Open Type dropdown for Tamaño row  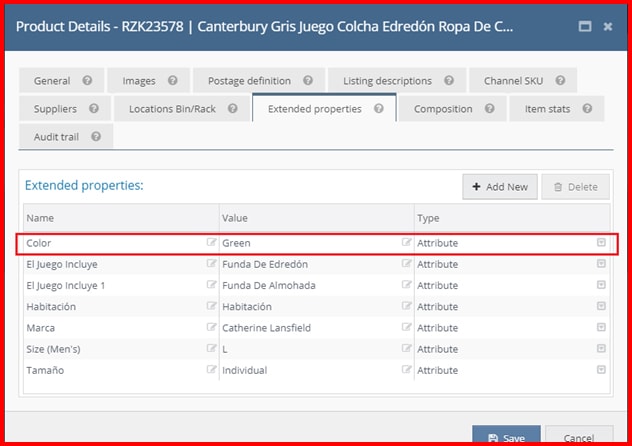click(601, 369)
